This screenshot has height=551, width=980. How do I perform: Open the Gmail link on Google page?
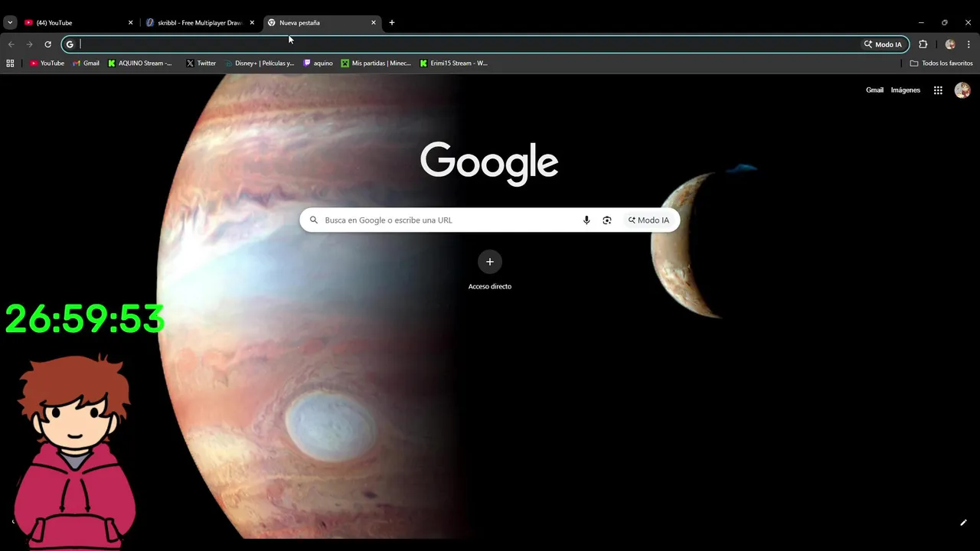(x=874, y=90)
